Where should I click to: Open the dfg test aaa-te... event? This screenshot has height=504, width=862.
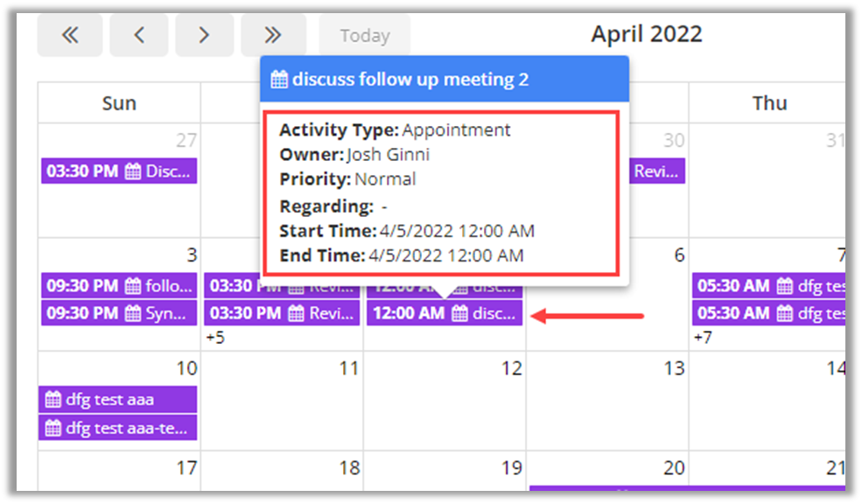tap(119, 428)
